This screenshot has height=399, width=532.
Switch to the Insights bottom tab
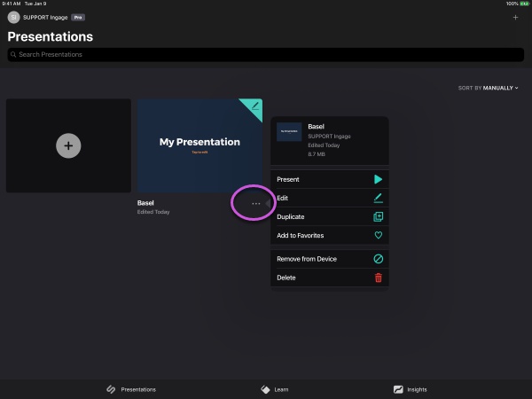[410, 389]
